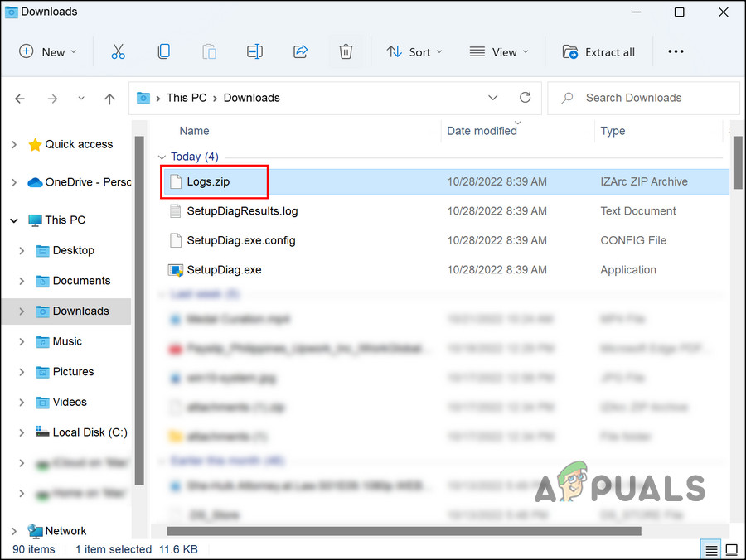Select Downloads in navigation pane
Screen dimensions: 746x560
click(x=81, y=311)
